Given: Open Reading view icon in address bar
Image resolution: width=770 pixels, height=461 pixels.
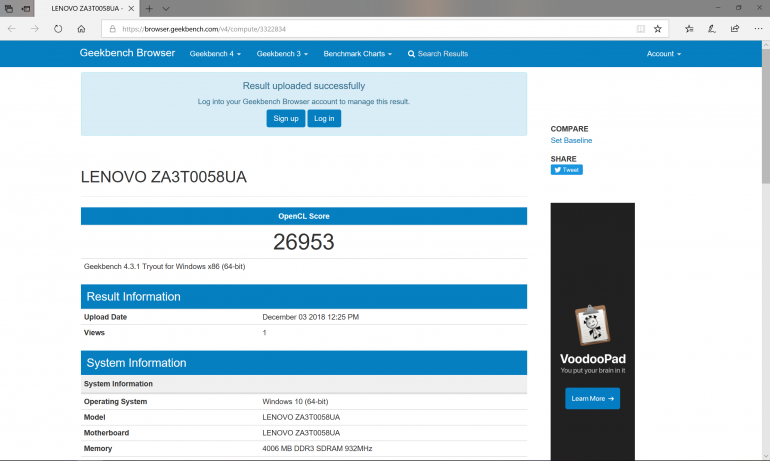Looking at the screenshot, I should click(x=641, y=29).
